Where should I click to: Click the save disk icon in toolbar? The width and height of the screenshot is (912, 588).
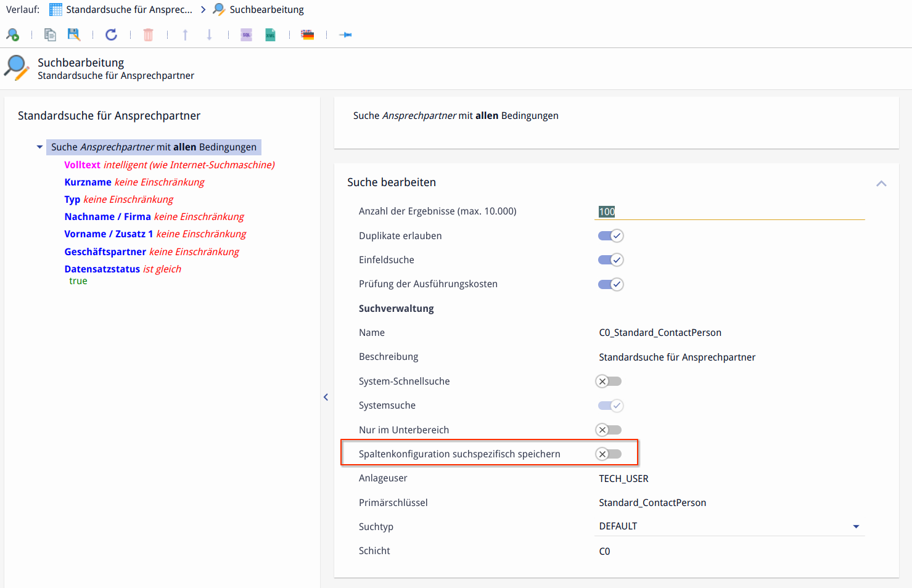pos(74,35)
